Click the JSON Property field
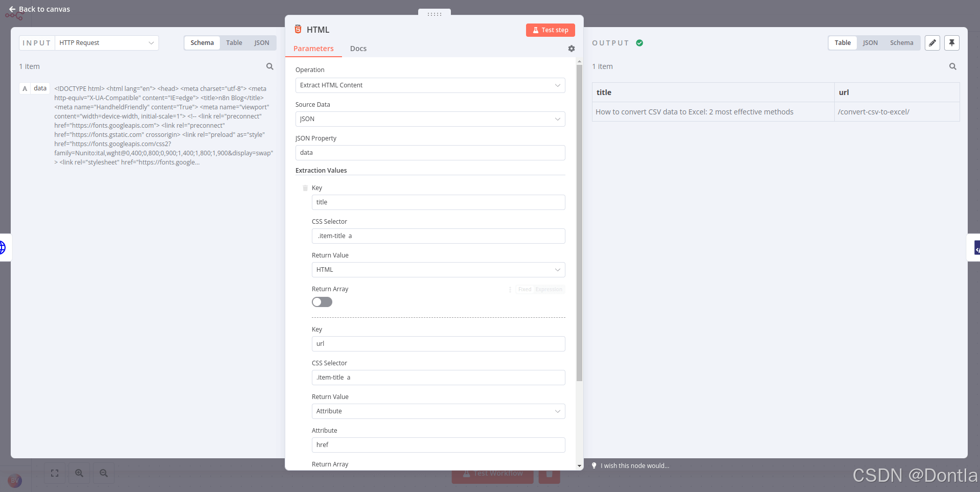This screenshot has height=492, width=980. (430, 153)
